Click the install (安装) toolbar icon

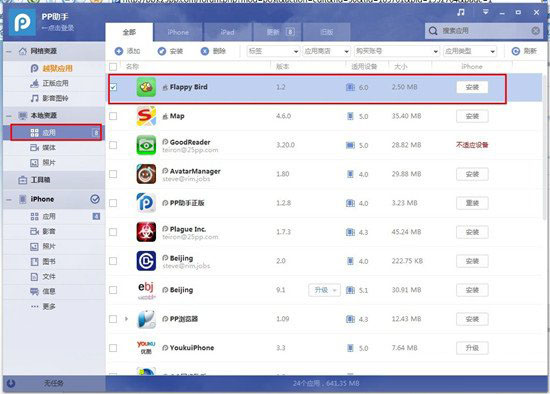[x=162, y=51]
